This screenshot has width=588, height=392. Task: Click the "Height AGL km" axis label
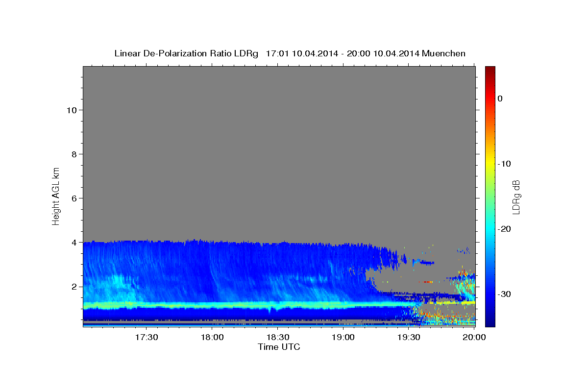(56, 196)
